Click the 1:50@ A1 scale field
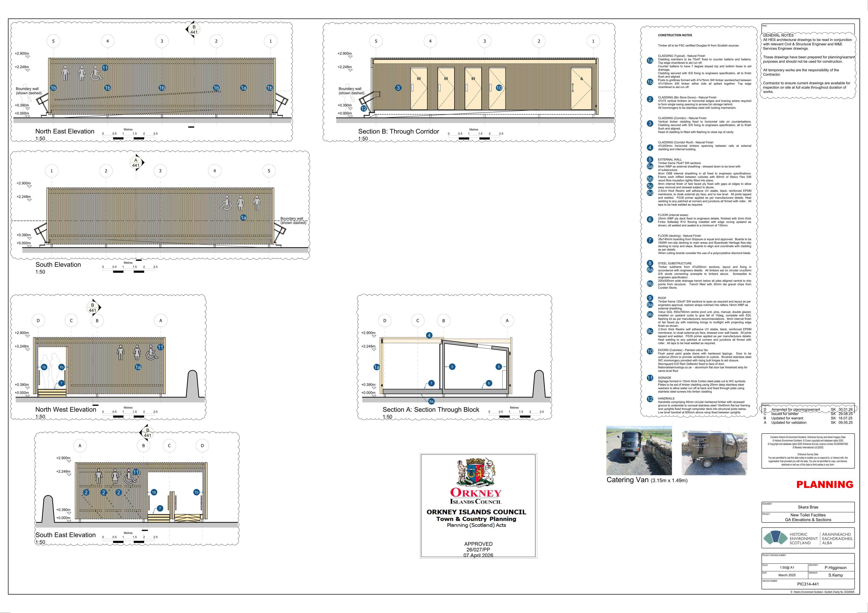Screen dimensions: 868x613 (x=785, y=567)
